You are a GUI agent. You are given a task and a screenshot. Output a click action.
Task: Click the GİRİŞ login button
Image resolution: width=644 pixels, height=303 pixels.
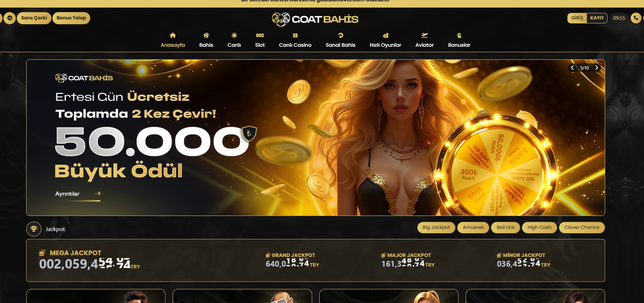click(x=577, y=18)
